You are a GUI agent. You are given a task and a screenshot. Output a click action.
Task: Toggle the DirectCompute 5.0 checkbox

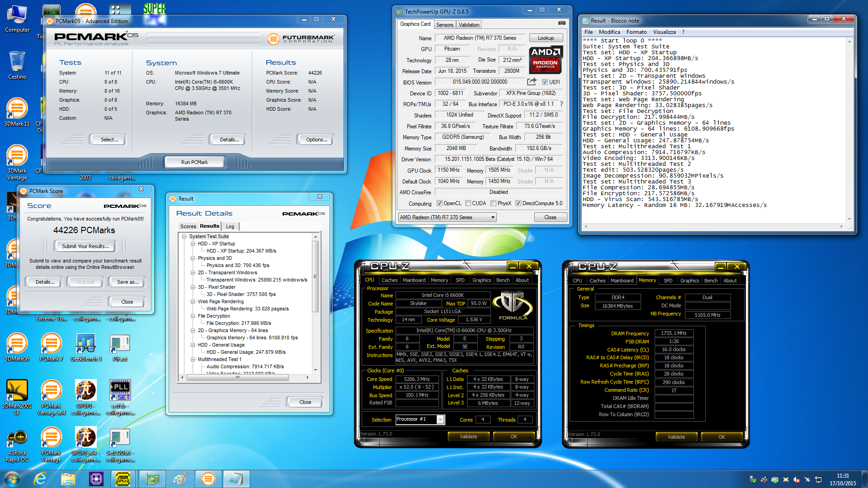coord(518,203)
